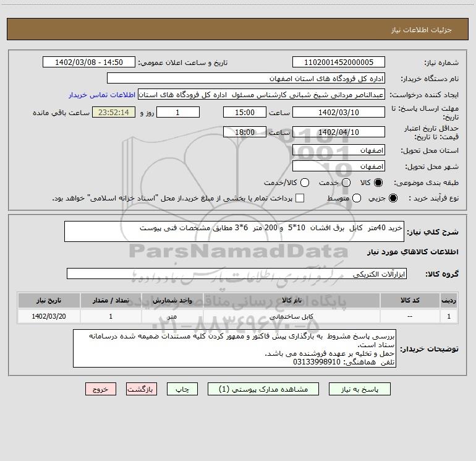
Task: Tick the اسناد خزانه اسلامی payment checkbox
Action: click(x=300, y=198)
